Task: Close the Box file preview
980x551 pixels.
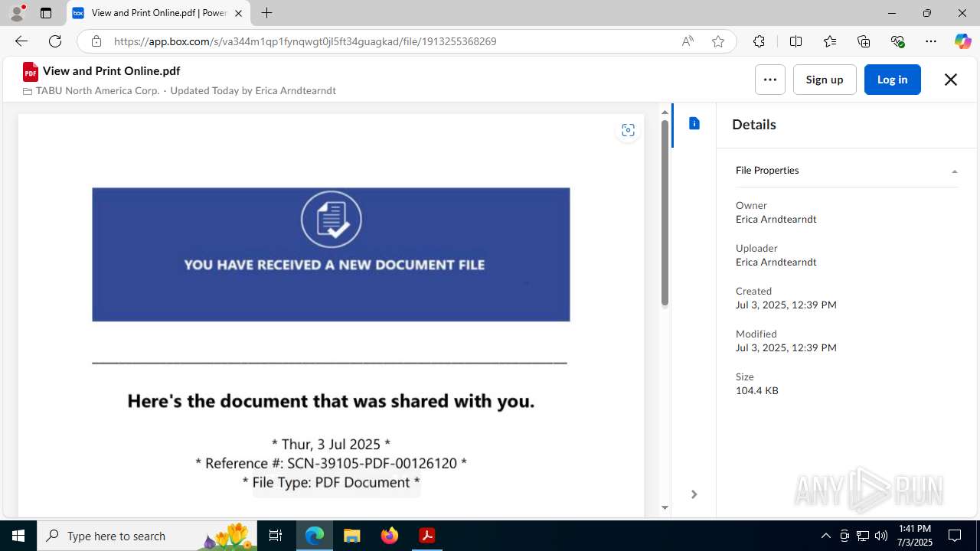Action: click(x=951, y=80)
